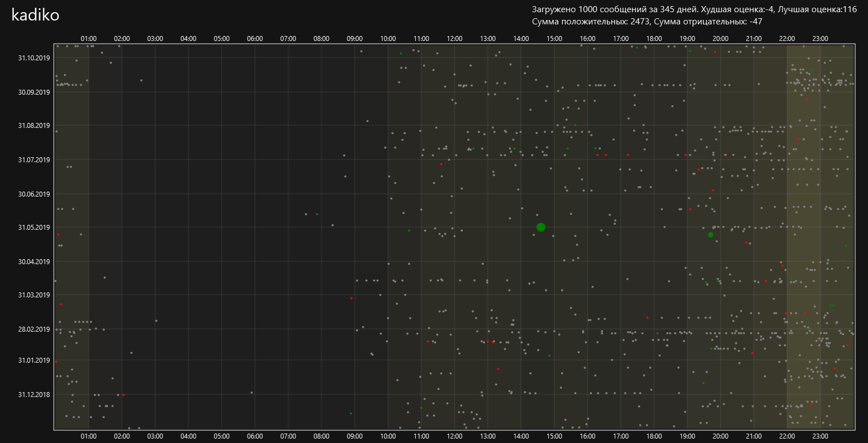Screen dimensions: 868x443
Task: Click the 20:00 label on the bottom axis
Action: (721, 436)
